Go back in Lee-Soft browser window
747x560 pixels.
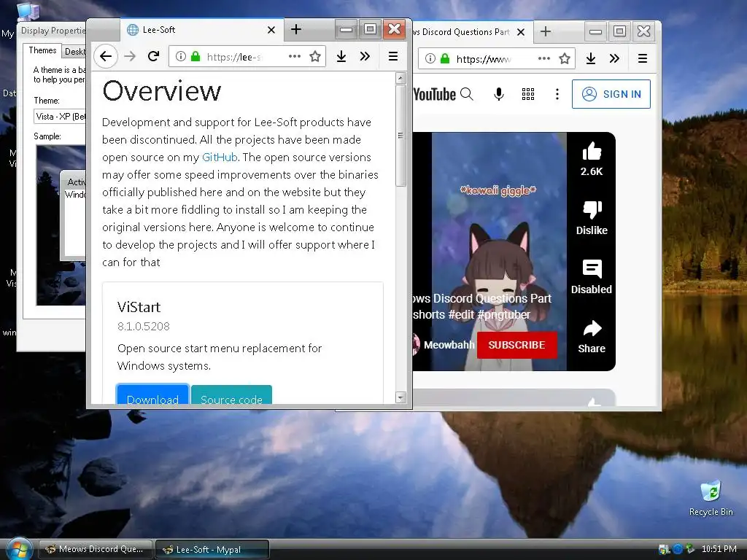tap(106, 57)
